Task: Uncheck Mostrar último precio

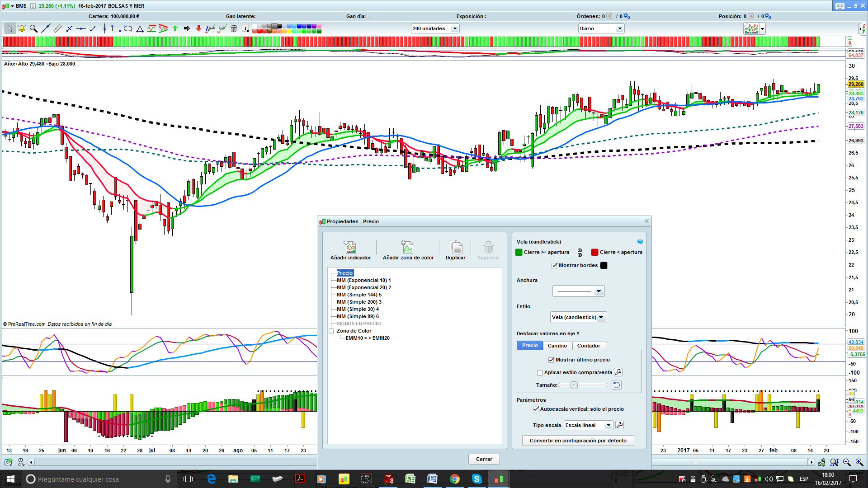Action: tap(551, 360)
